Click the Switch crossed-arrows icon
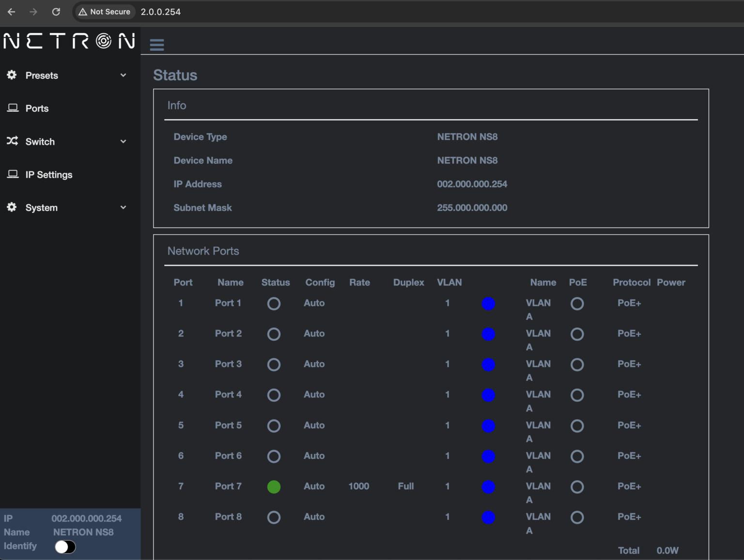744x560 pixels. 12,141
